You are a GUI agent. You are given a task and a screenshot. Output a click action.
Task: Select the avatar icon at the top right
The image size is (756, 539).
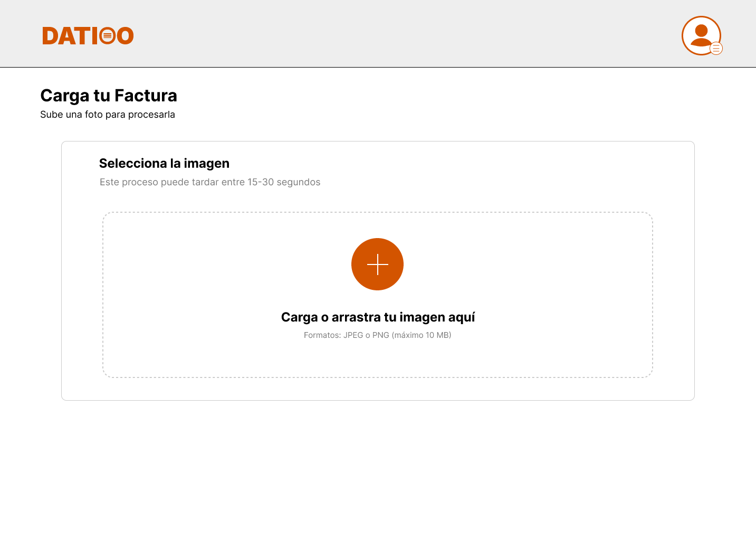coord(702,35)
